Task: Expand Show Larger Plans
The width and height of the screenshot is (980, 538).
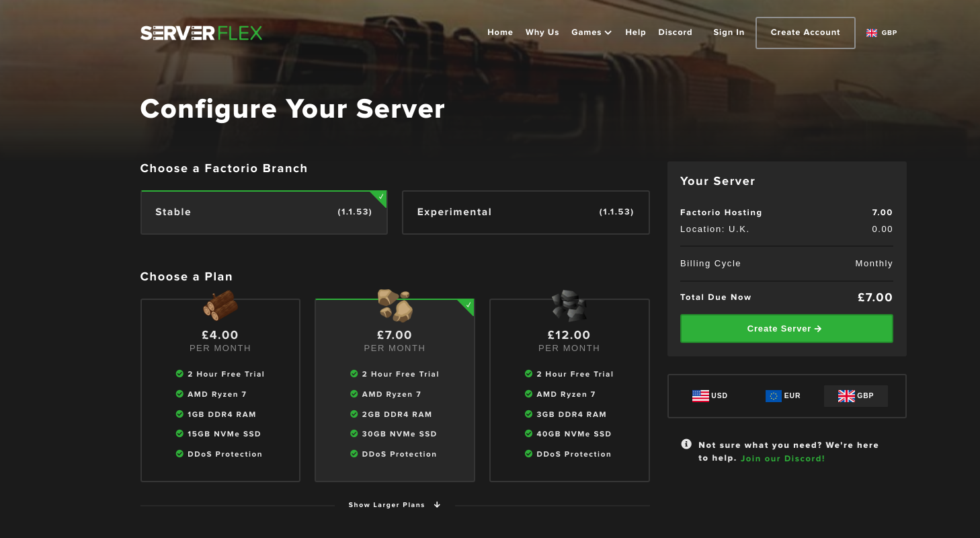Action: tap(395, 505)
